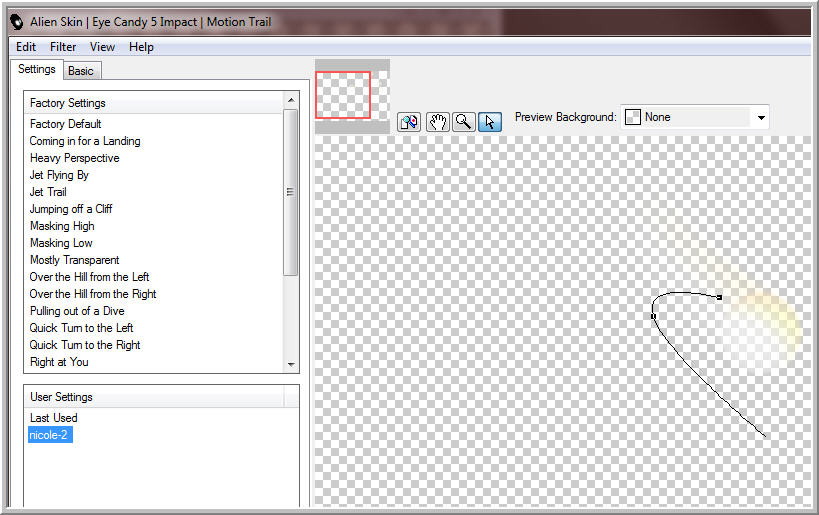Select nicole-2 user setting

50,435
